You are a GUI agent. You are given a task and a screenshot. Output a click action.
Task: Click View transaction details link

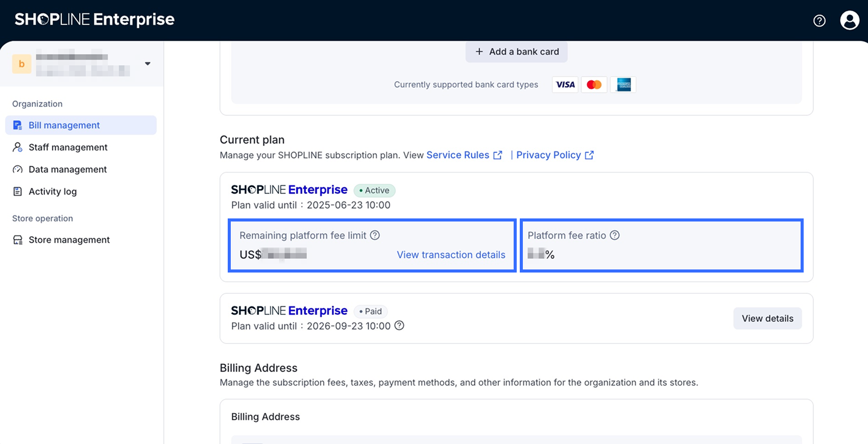pyautogui.click(x=451, y=255)
